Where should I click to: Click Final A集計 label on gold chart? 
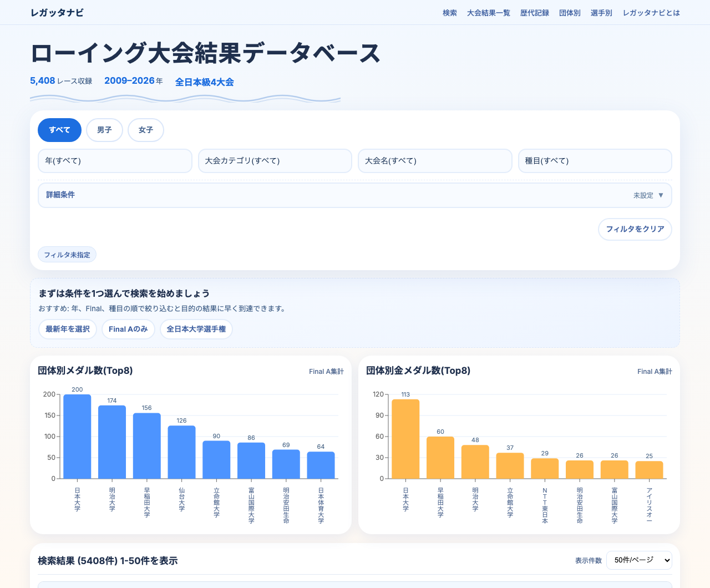tap(655, 372)
